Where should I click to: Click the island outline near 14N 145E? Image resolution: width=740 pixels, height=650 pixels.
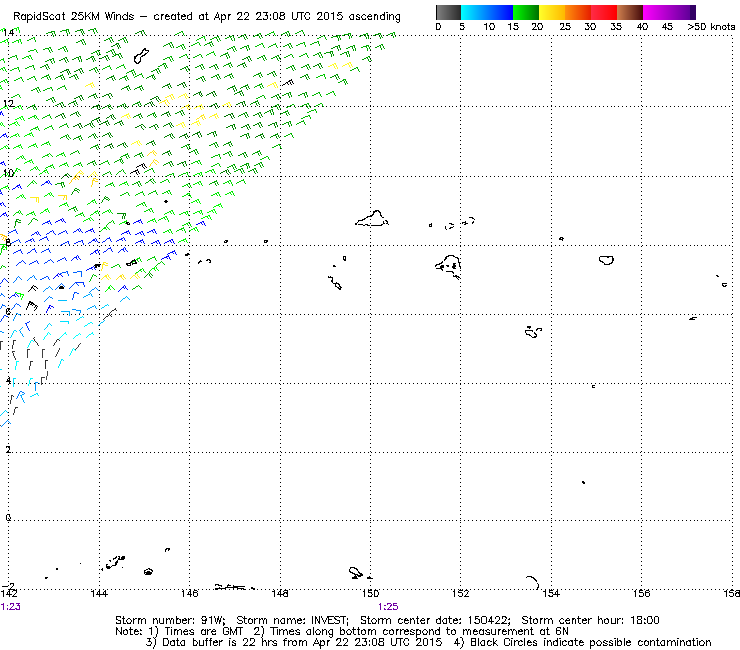click(141, 56)
